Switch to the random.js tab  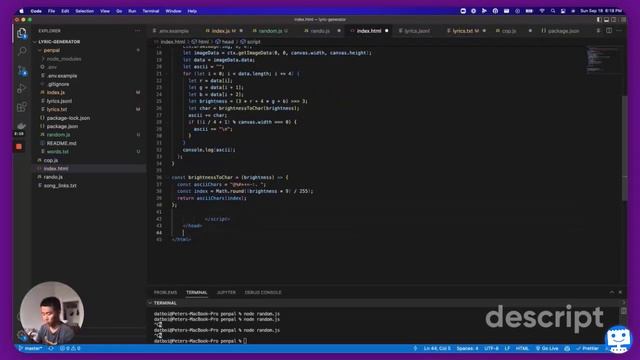tap(270, 31)
